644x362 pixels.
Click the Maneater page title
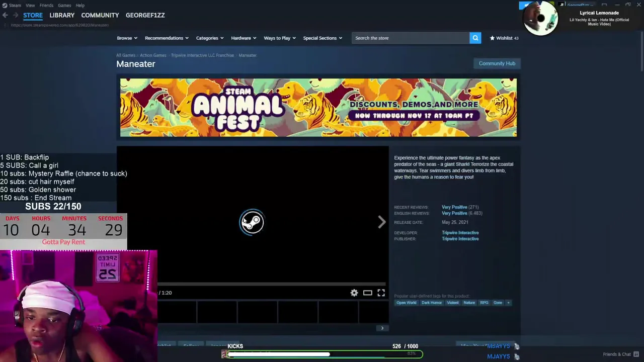[x=136, y=64]
